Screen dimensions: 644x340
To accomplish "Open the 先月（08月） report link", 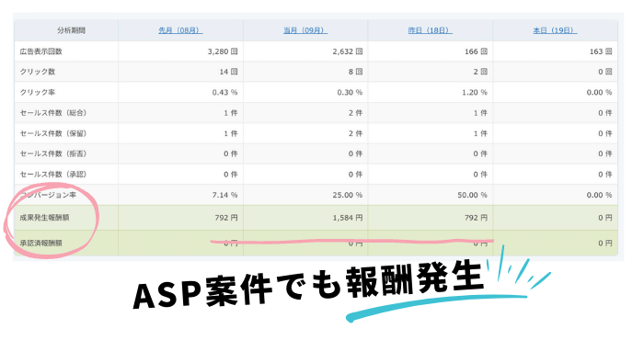I will click(180, 30).
